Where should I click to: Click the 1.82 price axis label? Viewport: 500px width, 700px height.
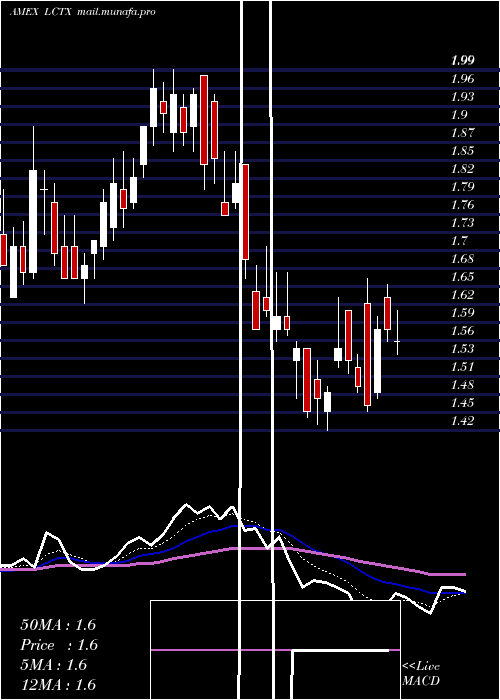(462, 169)
